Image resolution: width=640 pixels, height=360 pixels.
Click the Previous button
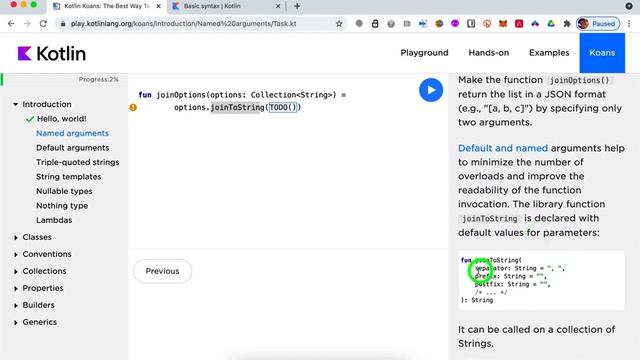162,271
